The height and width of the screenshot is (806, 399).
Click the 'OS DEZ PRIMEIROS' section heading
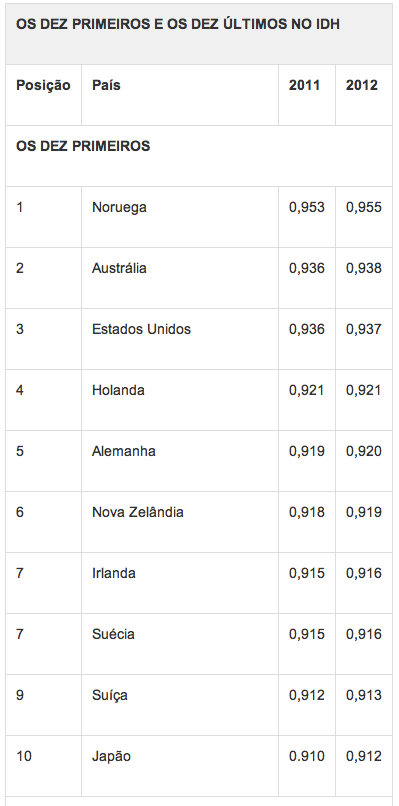83,146
